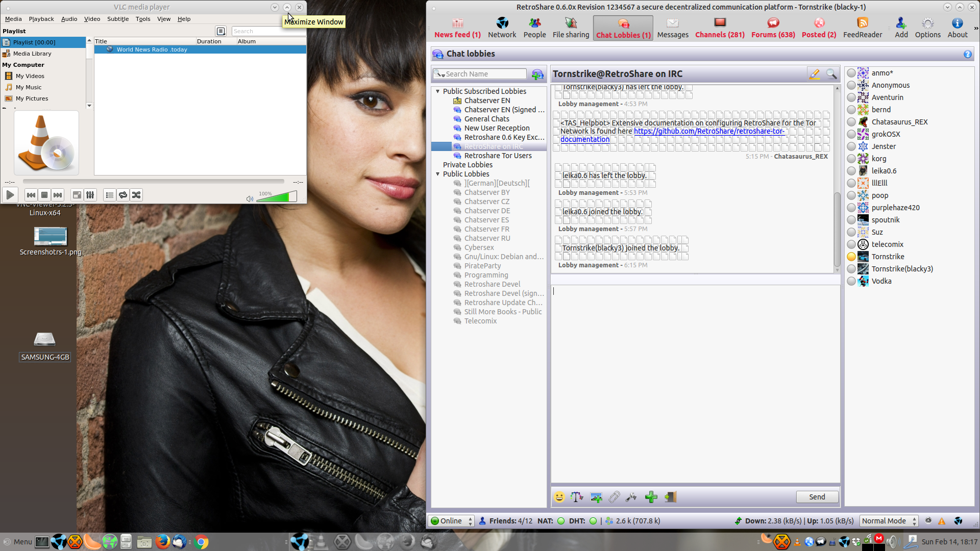This screenshot has height=551, width=980.
Task: Go to File sharing in RetroShare
Action: click(x=571, y=28)
